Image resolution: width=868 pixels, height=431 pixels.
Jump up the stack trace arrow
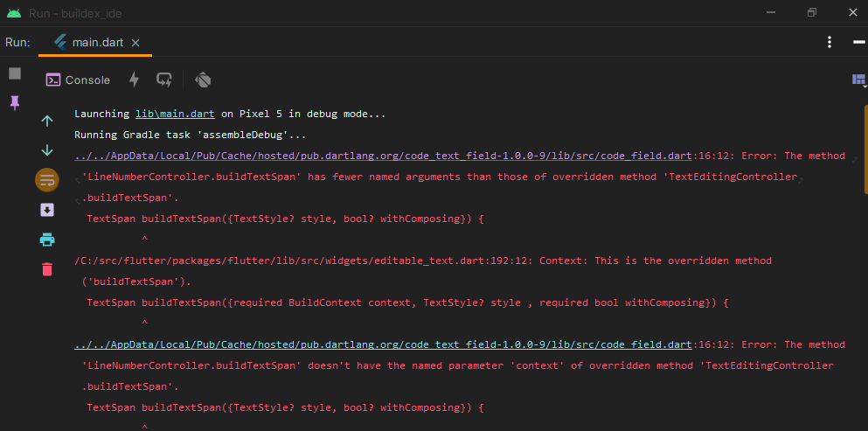pyautogui.click(x=47, y=121)
